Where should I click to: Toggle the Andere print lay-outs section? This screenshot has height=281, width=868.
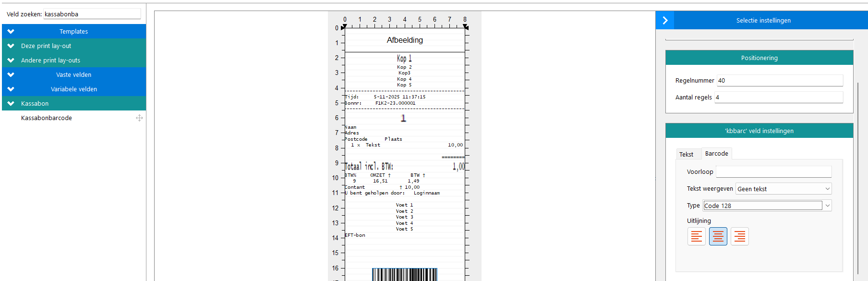point(11,61)
